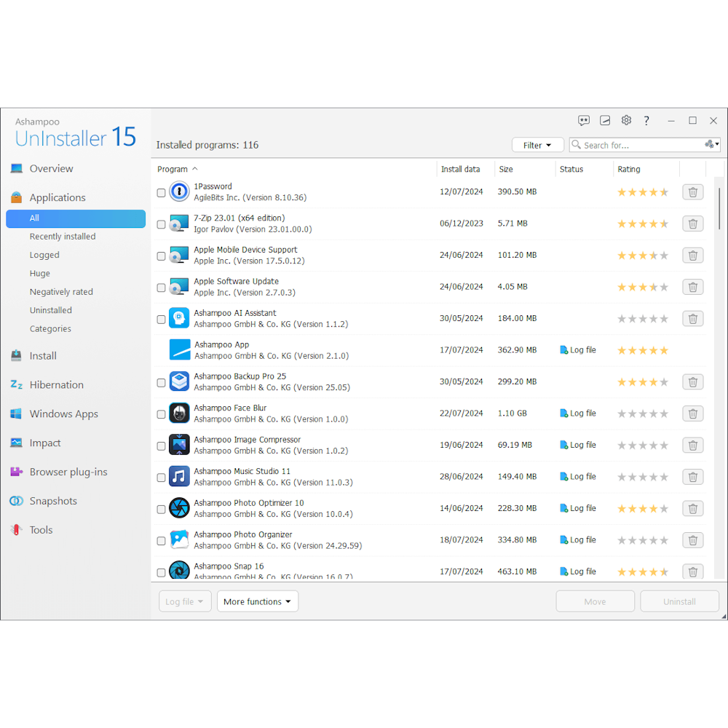The image size is (728, 728).
Task: Select the Ashampoo AI Assistant checkbox
Action: coord(161,319)
